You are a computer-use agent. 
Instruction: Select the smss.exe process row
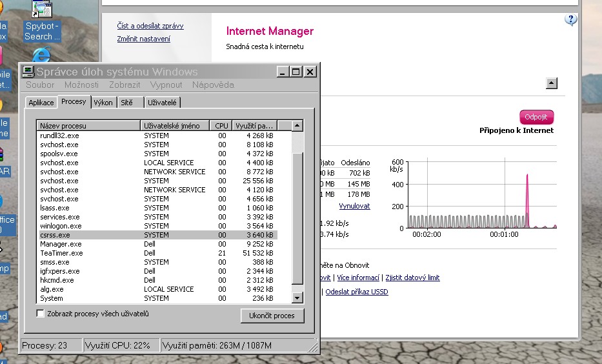tap(157, 262)
